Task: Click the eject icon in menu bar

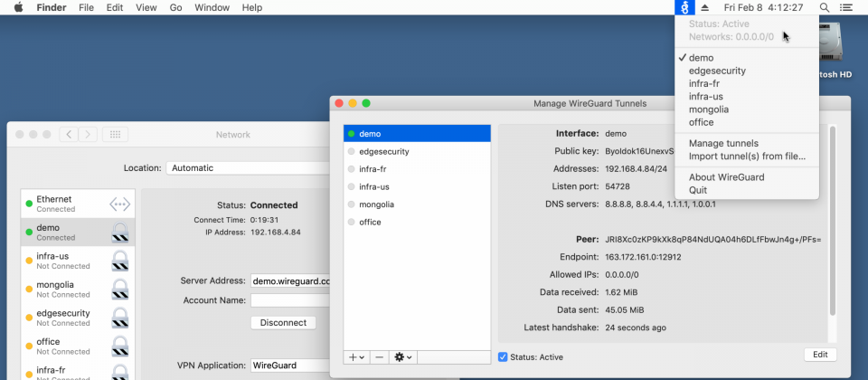Action: [704, 8]
